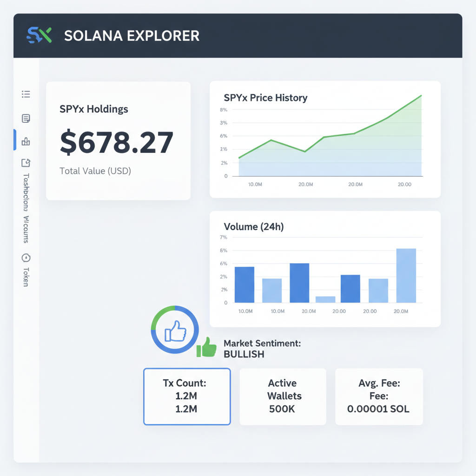Image resolution: width=476 pixels, height=476 pixels.
Task: Toggle the Tx Count highlighted card
Action: point(187,396)
